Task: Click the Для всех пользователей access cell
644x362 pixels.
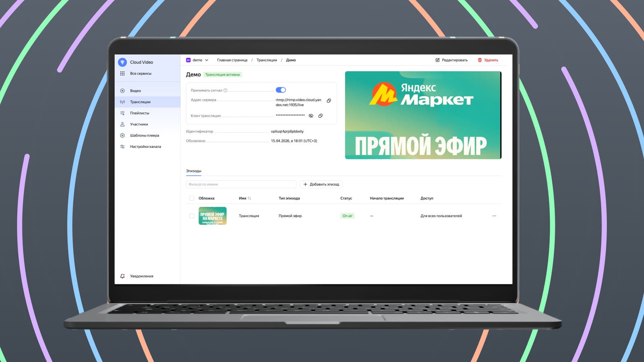Action: point(441,216)
